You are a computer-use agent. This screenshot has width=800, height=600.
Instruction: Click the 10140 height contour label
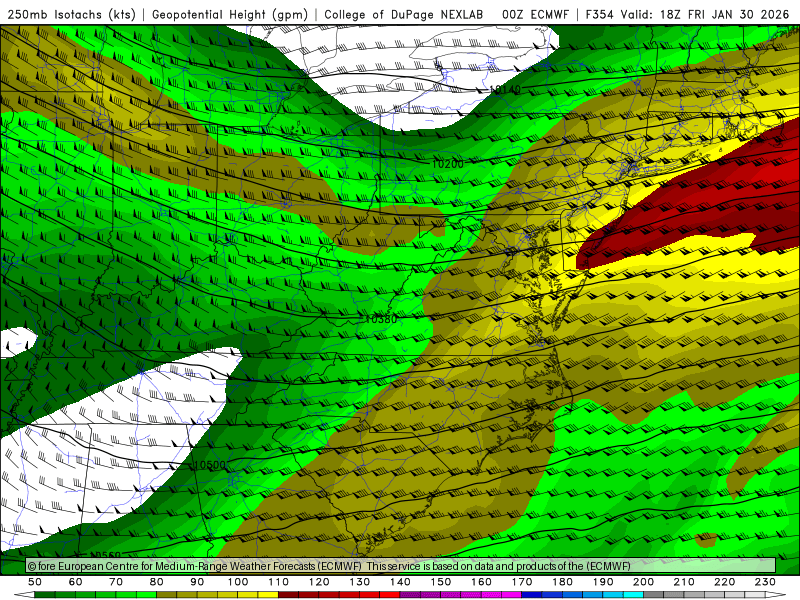pos(505,90)
